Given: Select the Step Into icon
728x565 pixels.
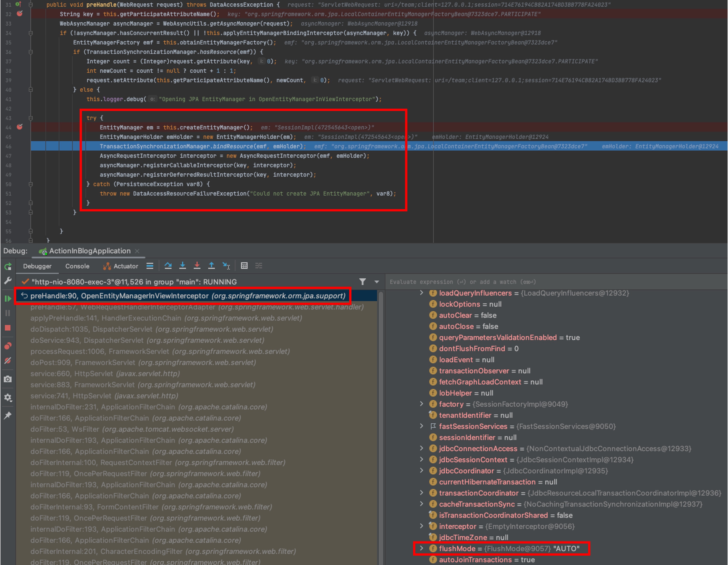Looking at the screenshot, I should pyautogui.click(x=183, y=266).
